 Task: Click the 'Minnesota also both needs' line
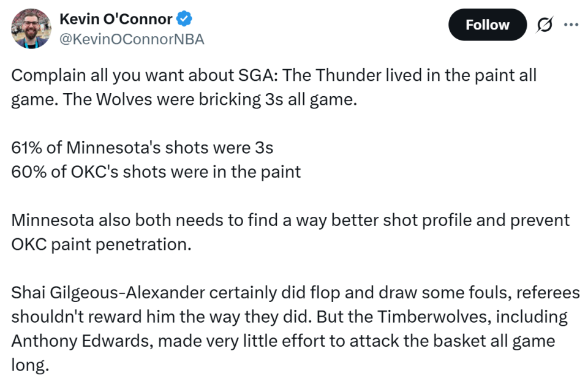click(x=290, y=221)
